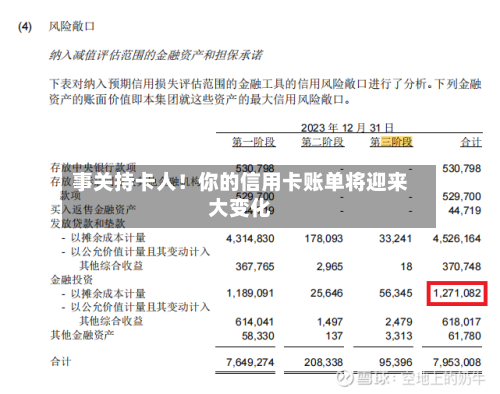Image resolution: width=500 pixels, height=394 pixels.
Task: Select 530,798 under the 合计 column
Action: click(x=462, y=168)
